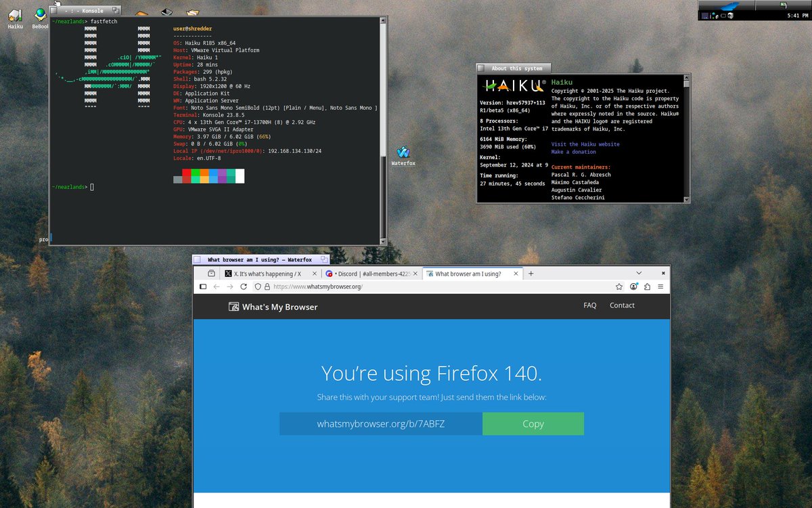Go forward in Waterfox
This screenshot has width=812, height=508.
(x=230, y=287)
